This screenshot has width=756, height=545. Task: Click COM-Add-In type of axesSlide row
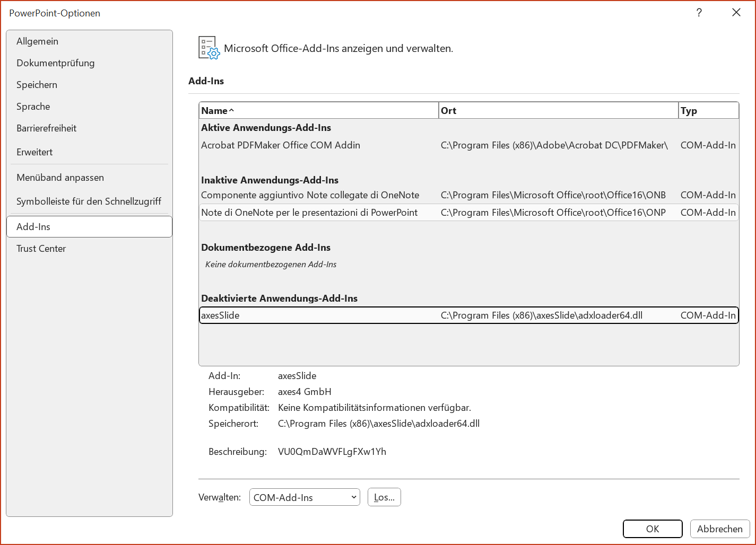(x=708, y=315)
